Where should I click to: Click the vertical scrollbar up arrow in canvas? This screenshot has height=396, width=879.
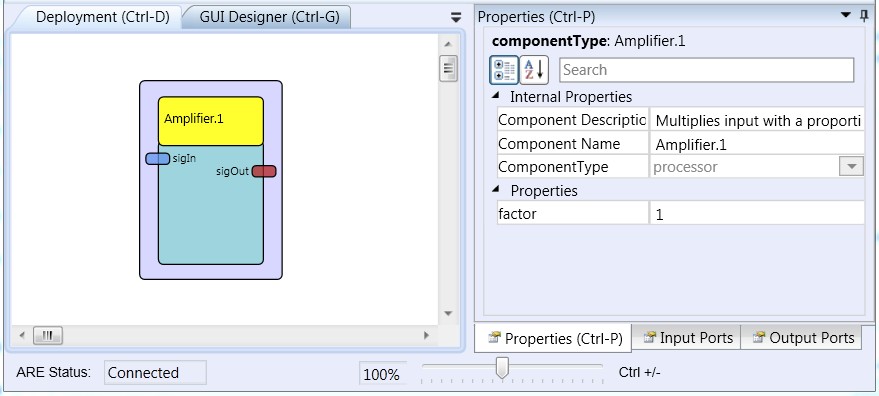coord(448,44)
